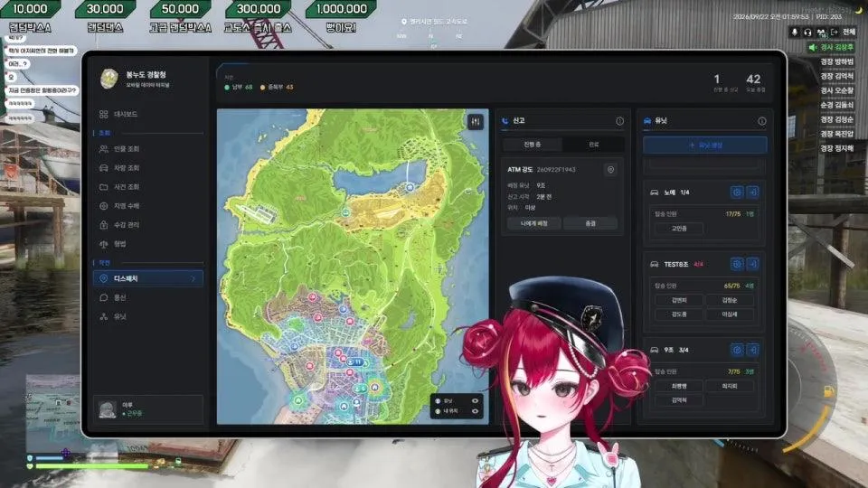This screenshot has width=868, height=488.
Task: Click 경장 방하범 in the voice list
Action: click(x=836, y=61)
